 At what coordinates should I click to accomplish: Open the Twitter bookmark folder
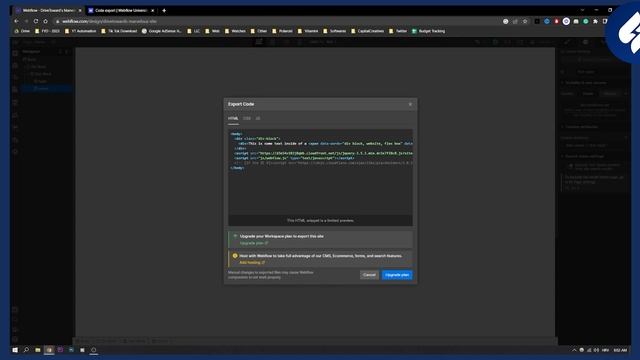click(398, 31)
